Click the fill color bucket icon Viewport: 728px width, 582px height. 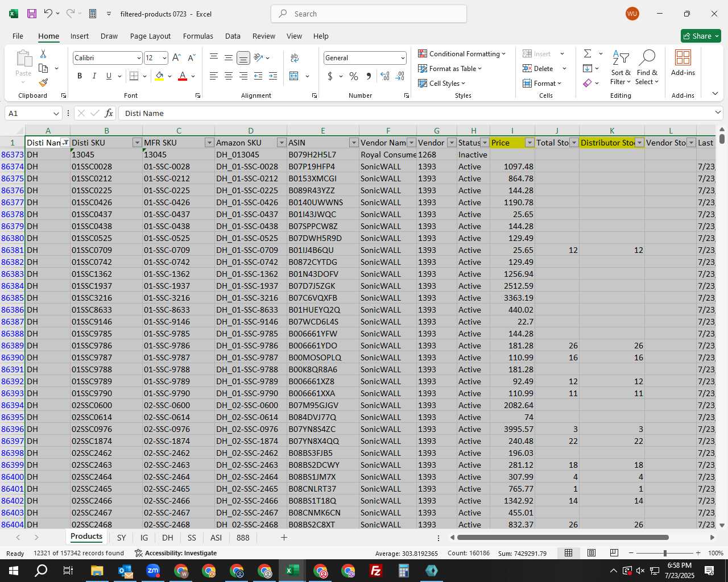159,76
